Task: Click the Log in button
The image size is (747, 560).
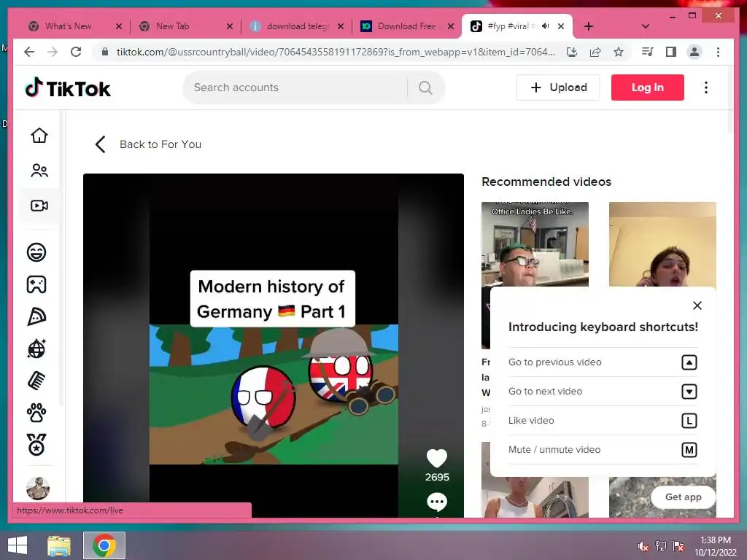Action: (x=648, y=87)
